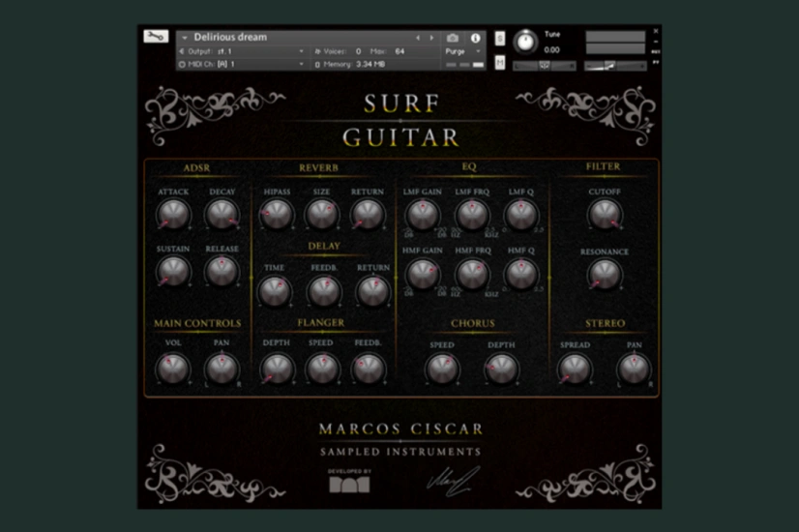The height and width of the screenshot is (532, 799).
Task: Toggle the Solo (S) button
Action: (500, 39)
